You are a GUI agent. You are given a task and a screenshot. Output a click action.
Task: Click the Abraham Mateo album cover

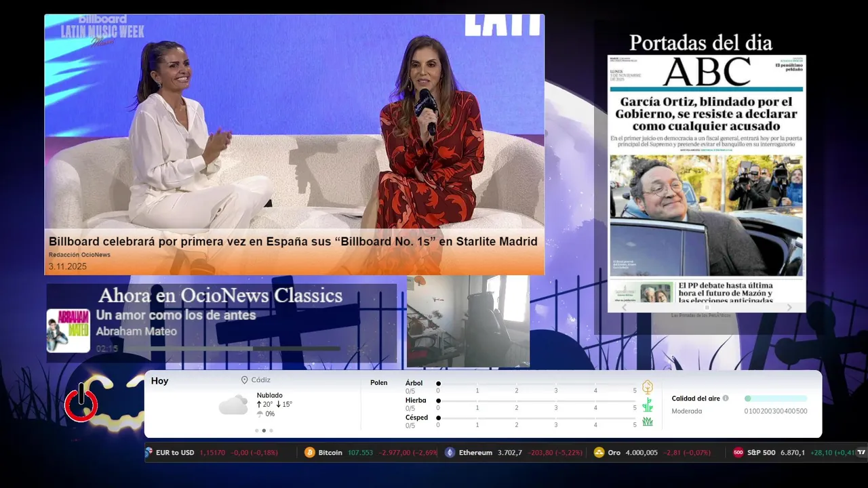[68, 331]
